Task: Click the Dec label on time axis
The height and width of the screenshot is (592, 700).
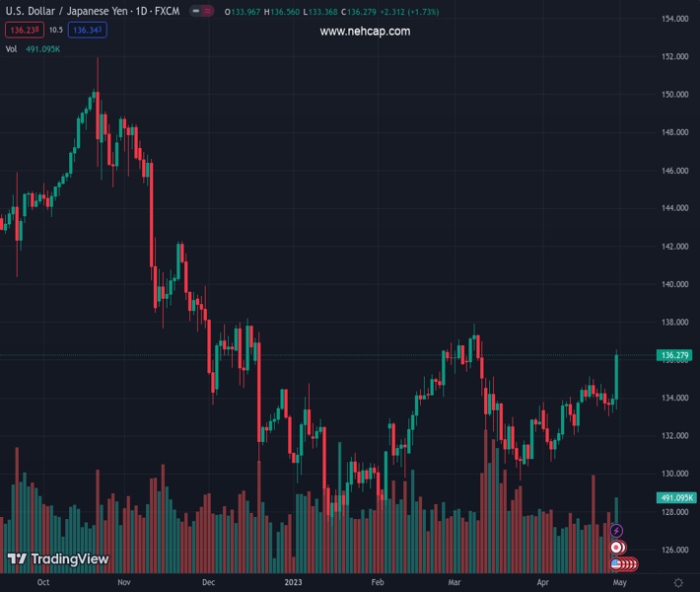Action: coord(208,582)
